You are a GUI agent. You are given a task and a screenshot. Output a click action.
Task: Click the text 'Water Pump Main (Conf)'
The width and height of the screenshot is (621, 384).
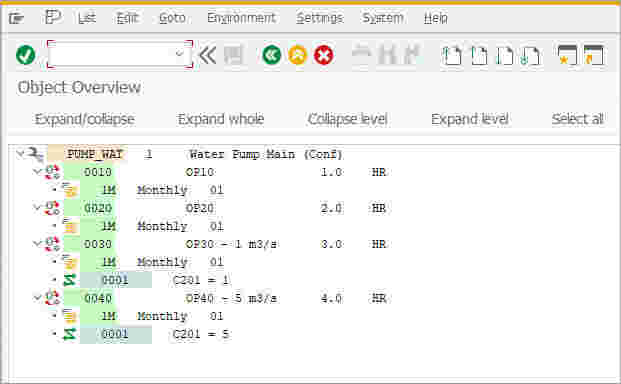click(x=266, y=154)
